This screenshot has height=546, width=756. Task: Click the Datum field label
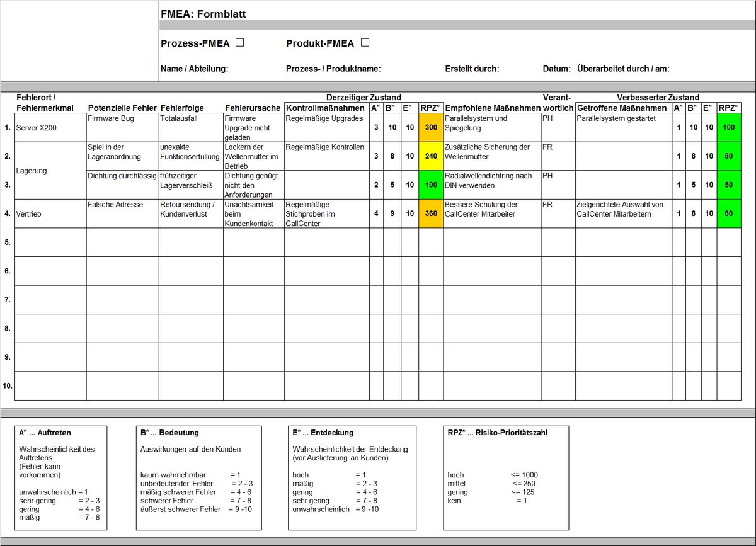[557, 69]
